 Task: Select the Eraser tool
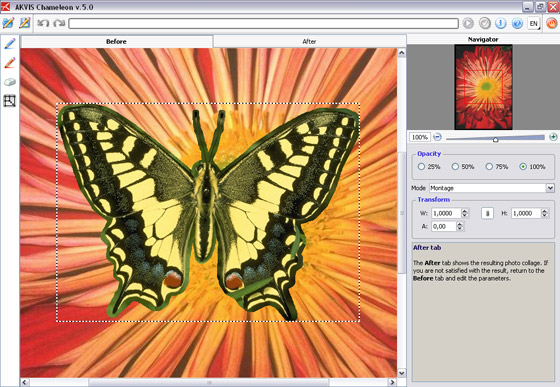click(x=10, y=82)
